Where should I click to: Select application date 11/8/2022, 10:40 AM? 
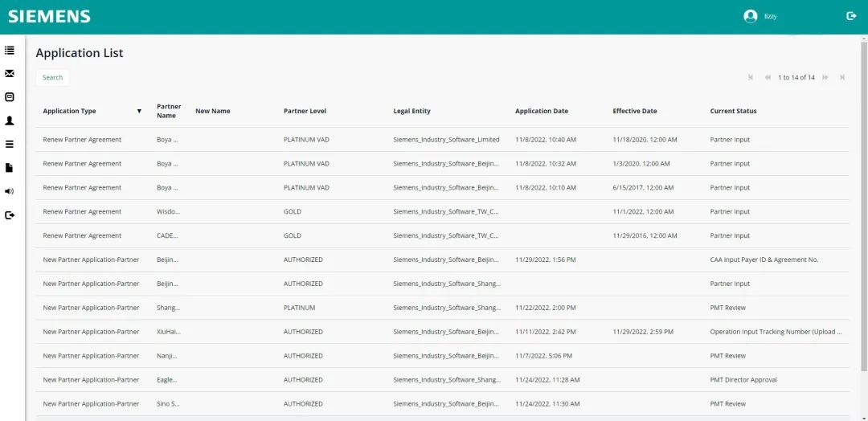point(545,140)
